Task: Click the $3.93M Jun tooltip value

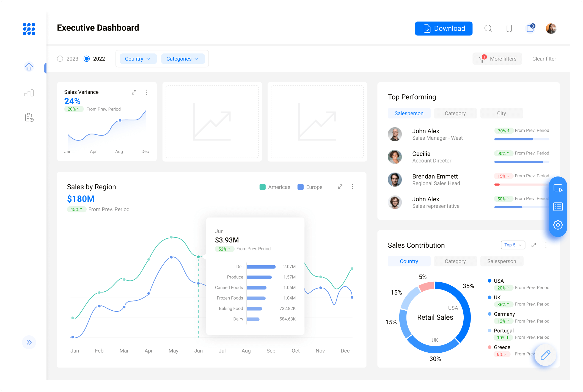Action: click(227, 240)
